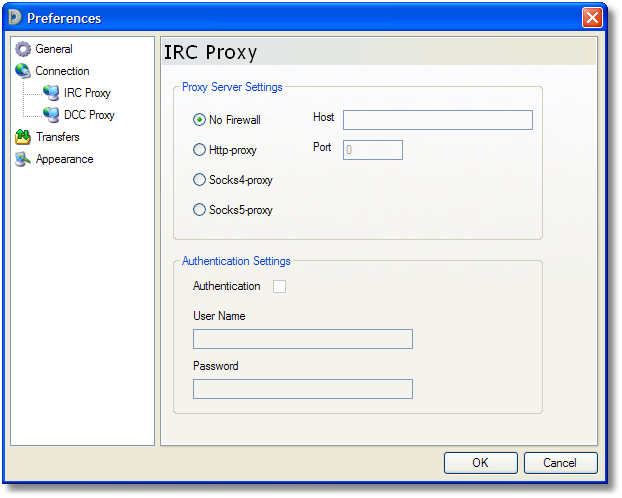Focus the Port input field
This screenshot has height=498, width=622.
tap(373, 150)
